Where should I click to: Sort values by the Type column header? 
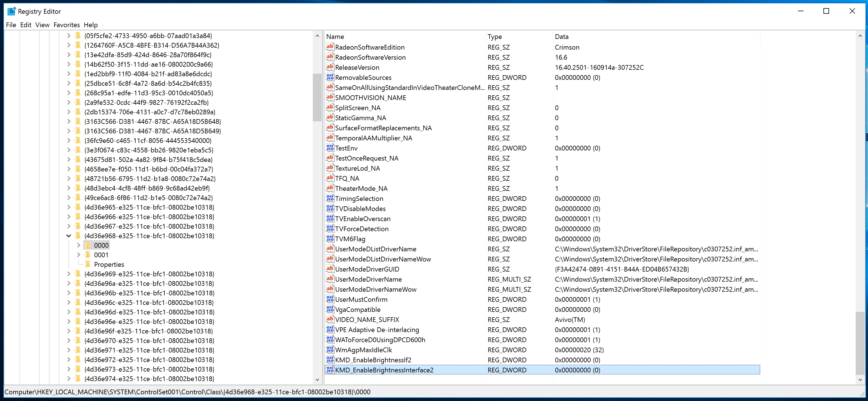tap(494, 36)
